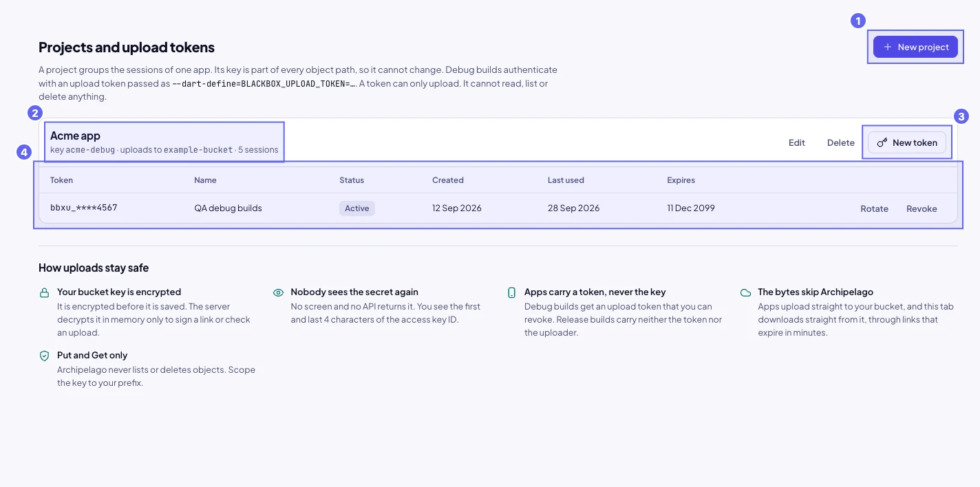Image resolution: width=980 pixels, height=487 pixels.
Task: Click the QA debug builds name cell
Action: (x=228, y=208)
